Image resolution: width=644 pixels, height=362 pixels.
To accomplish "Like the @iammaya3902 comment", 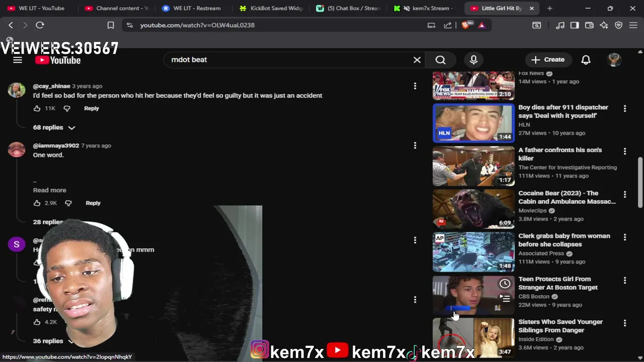I will (x=37, y=203).
